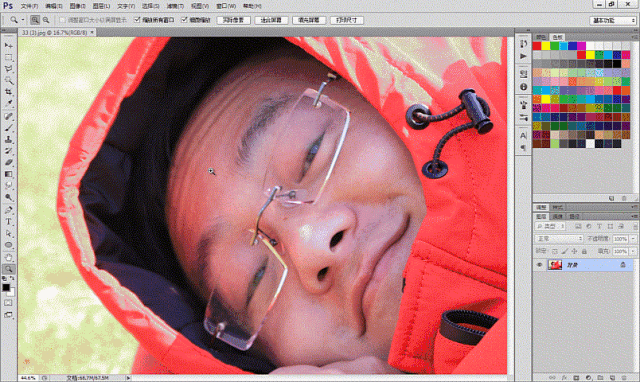The image size is (640, 382).
Task: Open the 基本功能 workspace dropdown
Action: click(613, 20)
